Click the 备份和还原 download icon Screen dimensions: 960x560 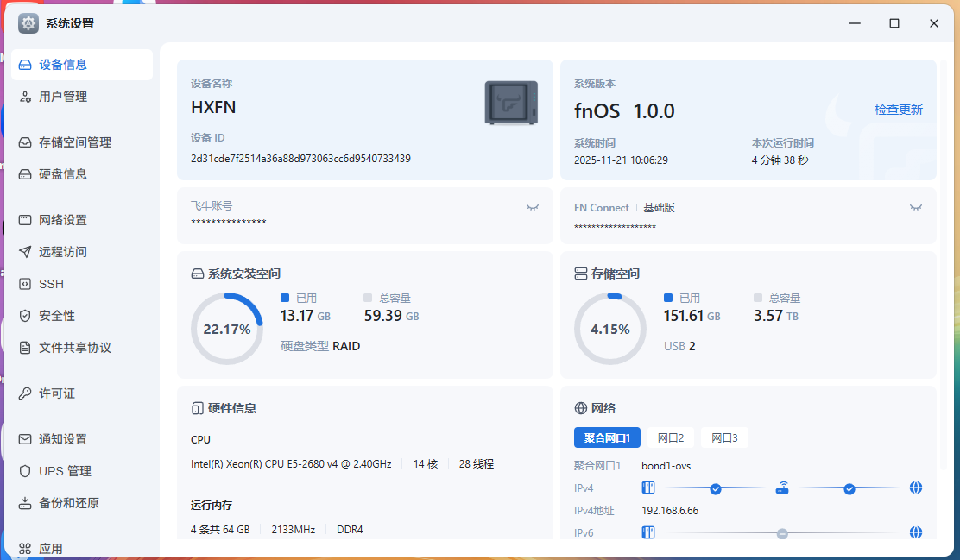point(25,503)
